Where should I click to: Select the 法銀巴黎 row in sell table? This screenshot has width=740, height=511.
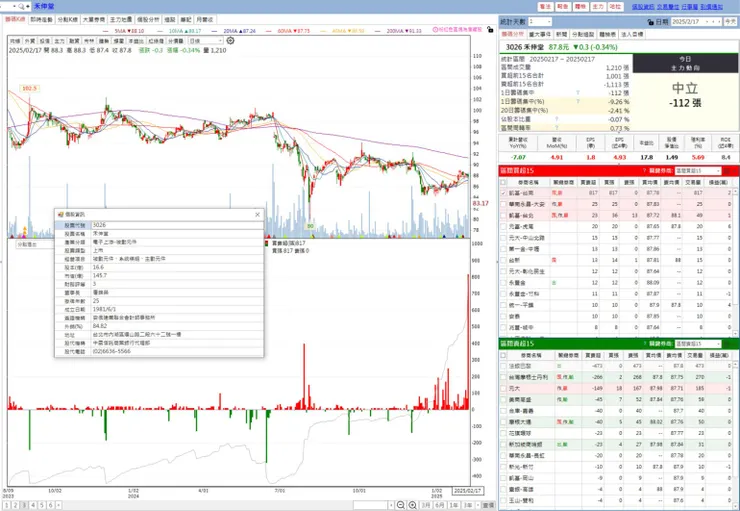click(x=618, y=366)
